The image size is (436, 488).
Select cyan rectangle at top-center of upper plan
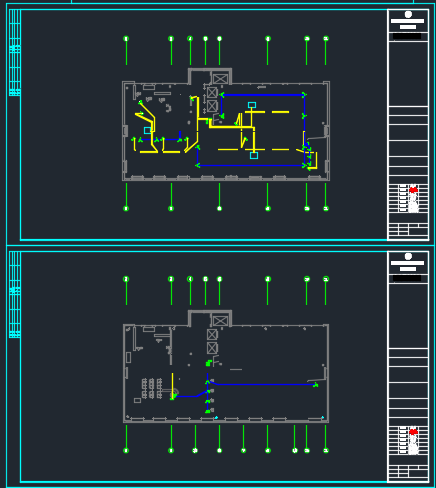(252, 105)
